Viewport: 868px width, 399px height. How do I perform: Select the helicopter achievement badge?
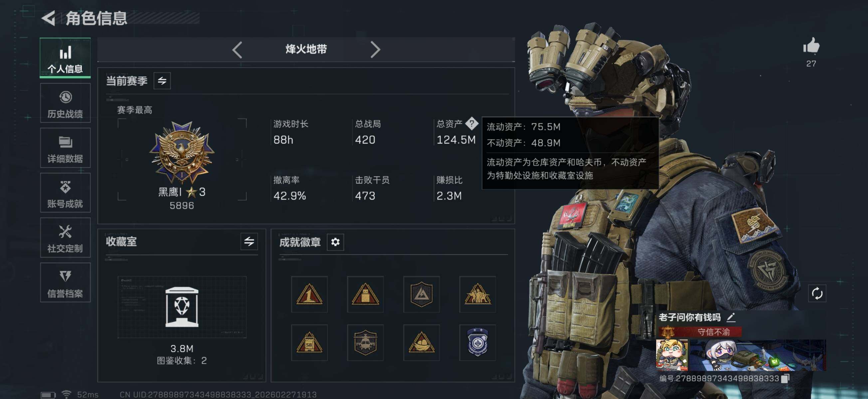365,343
